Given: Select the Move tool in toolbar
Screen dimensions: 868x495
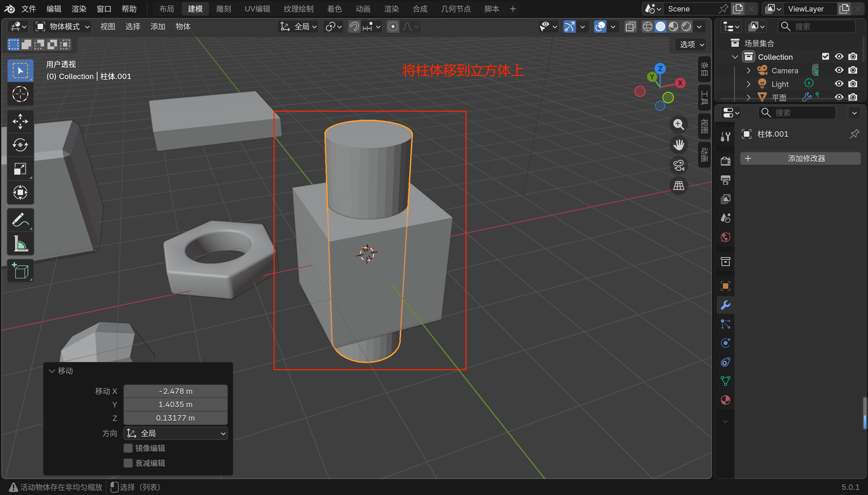Looking at the screenshot, I should (x=20, y=121).
